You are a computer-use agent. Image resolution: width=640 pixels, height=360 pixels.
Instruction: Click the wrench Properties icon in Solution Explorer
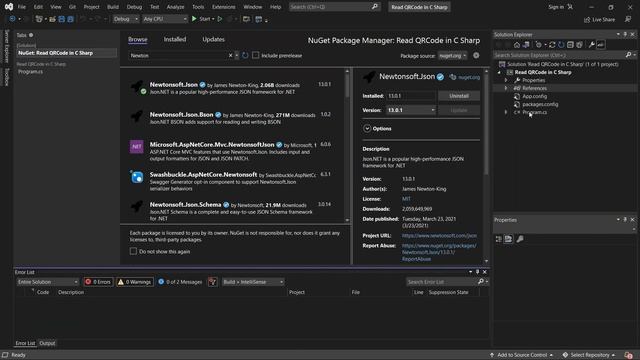pyautogui.click(x=591, y=44)
